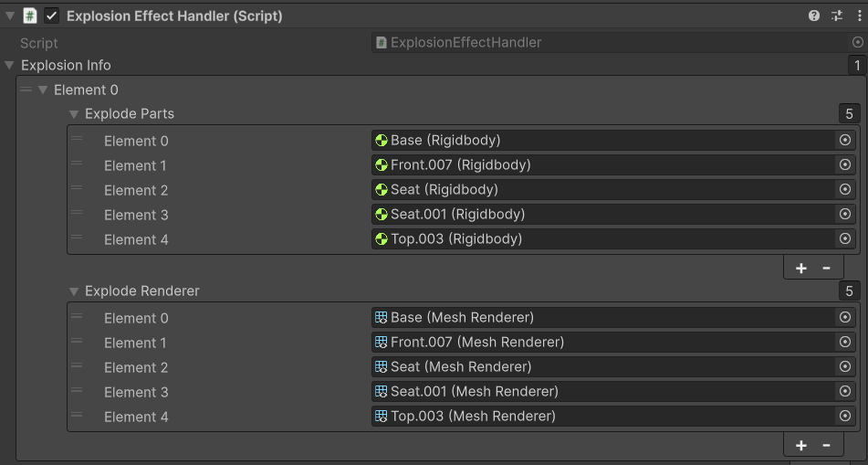Click object picker for ExplosionEffectHandler script field
This screenshot has width=868, height=465.
[857, 42]
